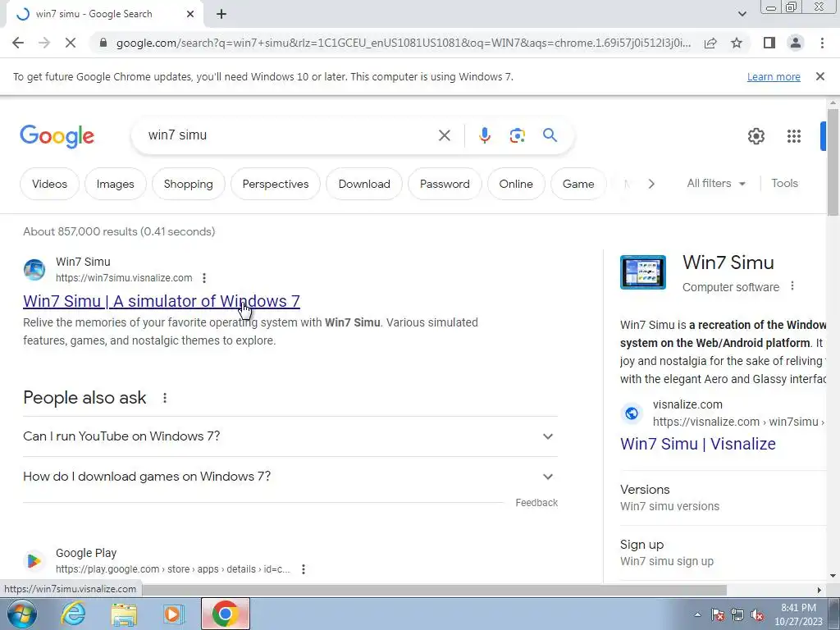Open a new tab with plus button
Image resolution: width=840 pixels, height=630 pixels.
[x=221, y=14]
